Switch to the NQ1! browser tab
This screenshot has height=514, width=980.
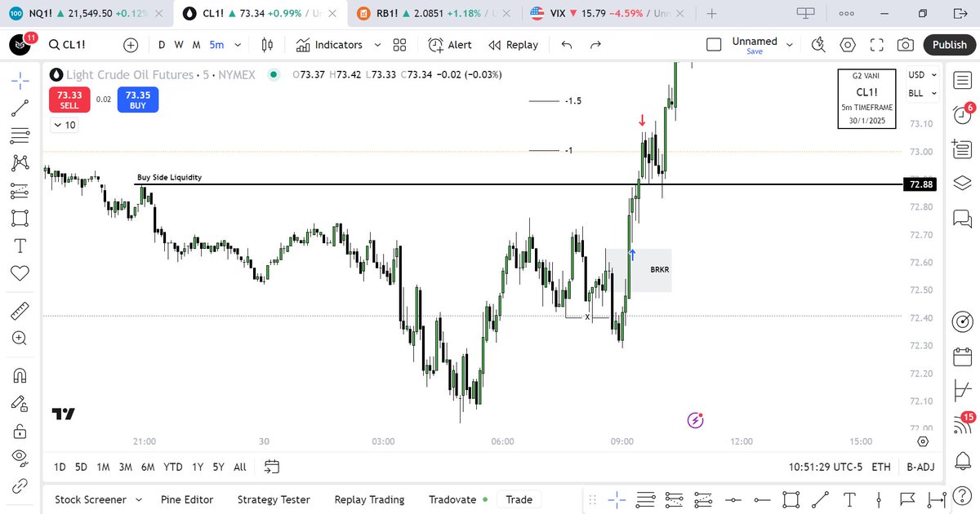point(88,13)
